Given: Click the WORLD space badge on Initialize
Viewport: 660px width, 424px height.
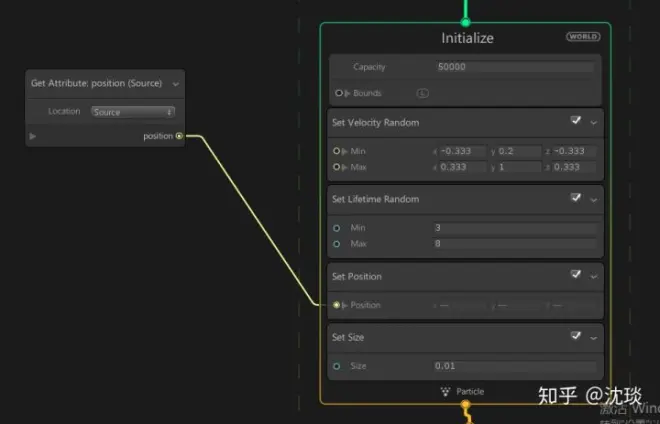Looking at the screenshot, I should (583, 37).
